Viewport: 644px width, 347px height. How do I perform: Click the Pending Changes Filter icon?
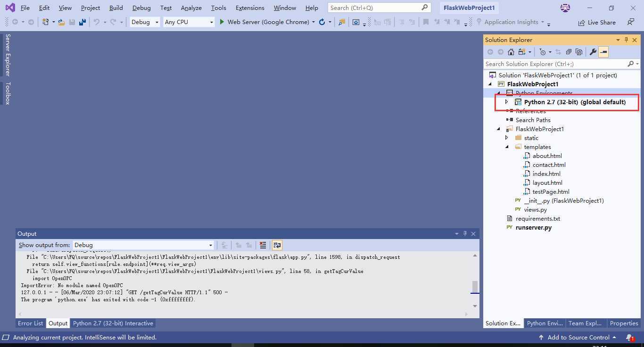coord(543,52)
